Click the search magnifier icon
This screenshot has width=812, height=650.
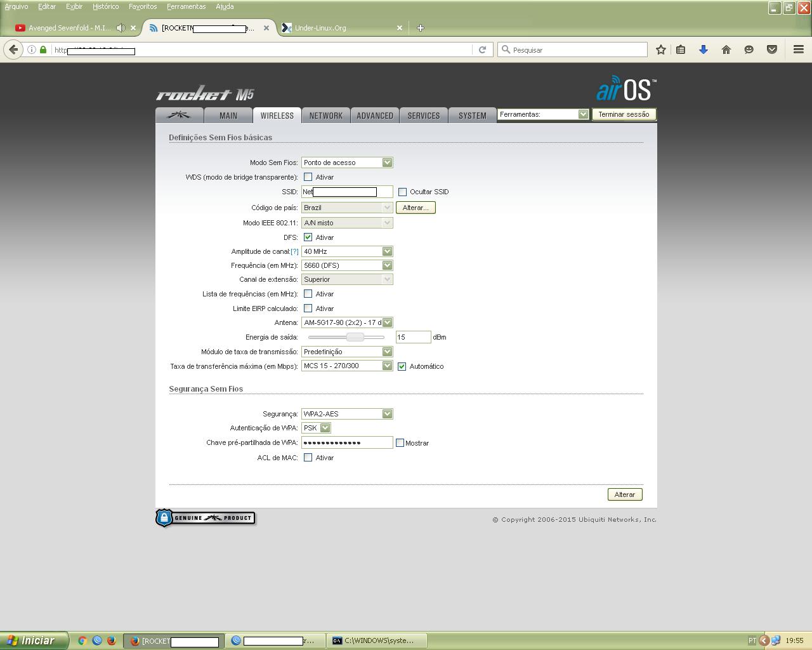(506, 50)
